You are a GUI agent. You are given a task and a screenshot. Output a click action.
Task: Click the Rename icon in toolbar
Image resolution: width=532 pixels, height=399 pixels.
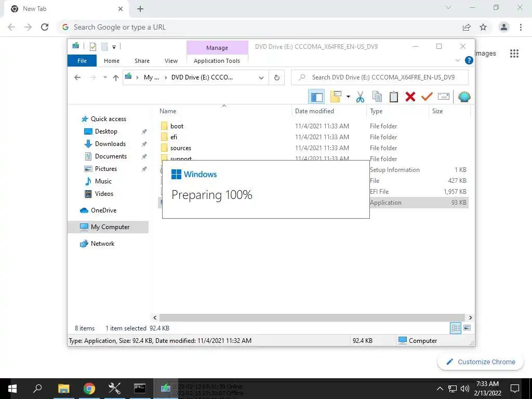pos(444,97)
